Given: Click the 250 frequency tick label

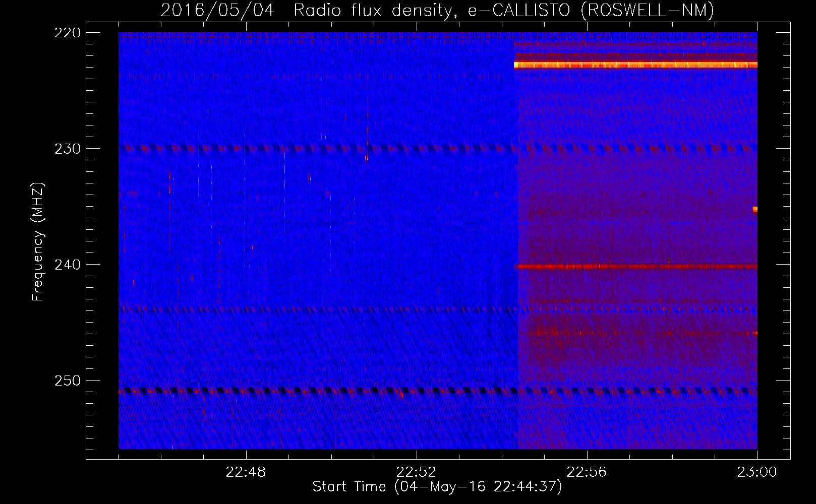Looking at the screenshot, I should click(x=68, y=381).
